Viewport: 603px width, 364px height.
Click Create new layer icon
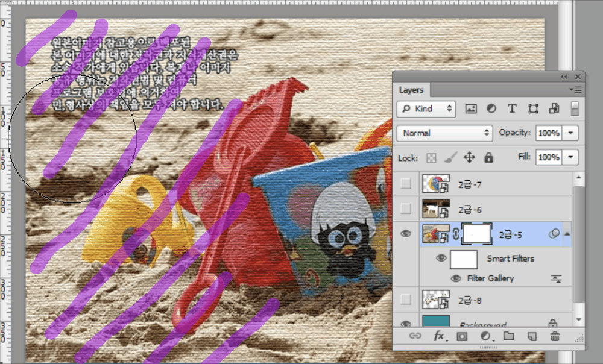[x=532, y=336]
